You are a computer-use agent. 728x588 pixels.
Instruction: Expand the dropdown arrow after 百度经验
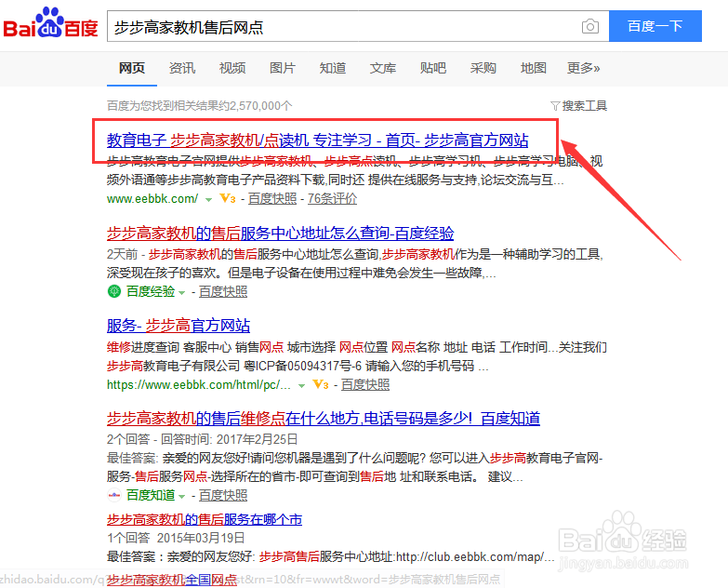point(182,293)
